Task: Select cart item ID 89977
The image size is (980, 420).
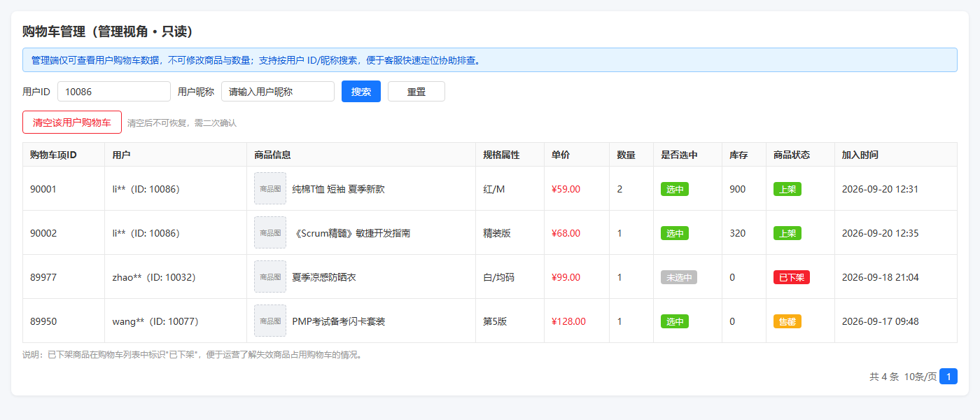Action: click(x=43, y=277)
